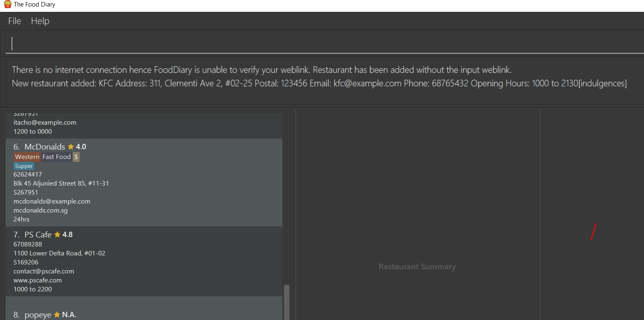Viewport: 644px width, 320px height.
Task: Select the McDonalds restaurant name
Action: click(x=45, y=147)
